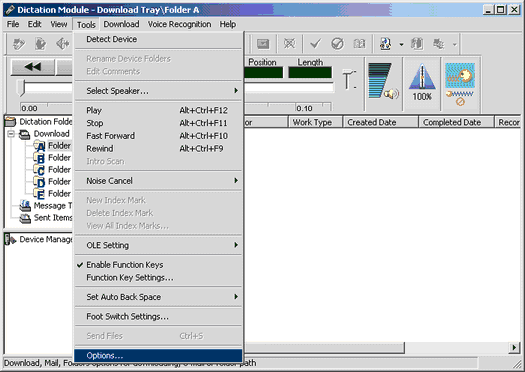Click the third toolbar speaker arrow icon
Screen dimensions: 525x372
pos(63,44)
